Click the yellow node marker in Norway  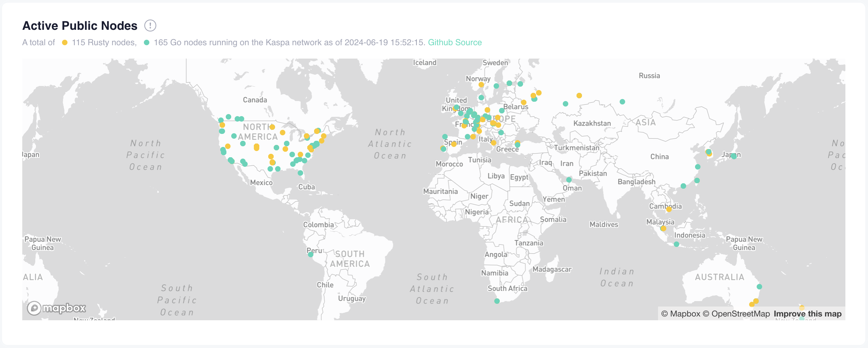[481, 85]
